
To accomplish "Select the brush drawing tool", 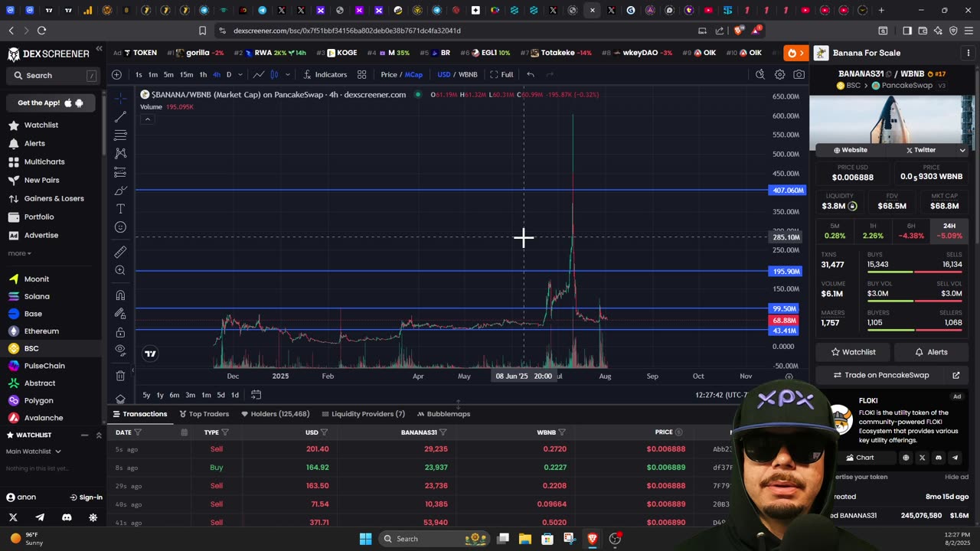I will pos(120,190).
